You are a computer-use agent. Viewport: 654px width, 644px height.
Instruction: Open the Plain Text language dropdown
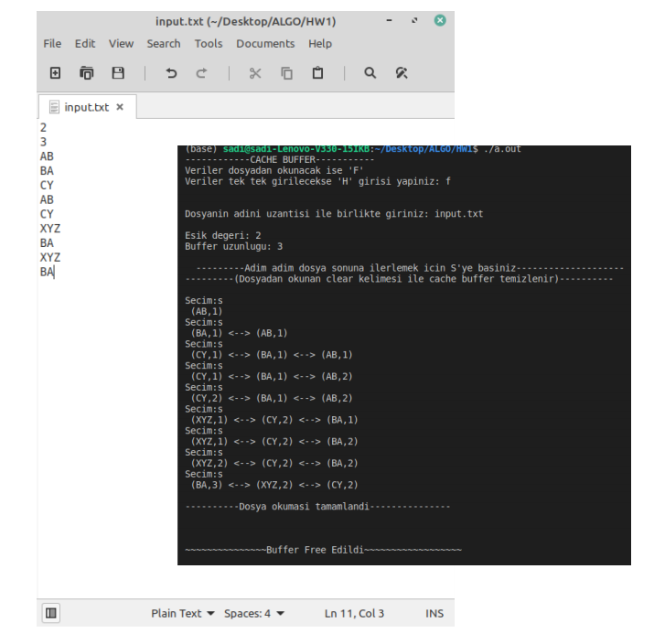(x=183, y=613)
